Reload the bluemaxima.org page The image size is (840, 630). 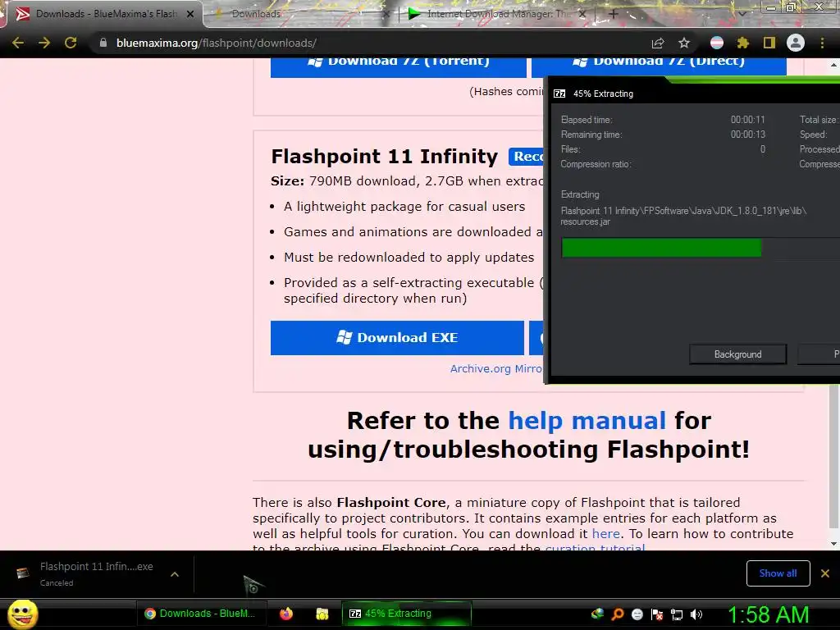(71, 43)
